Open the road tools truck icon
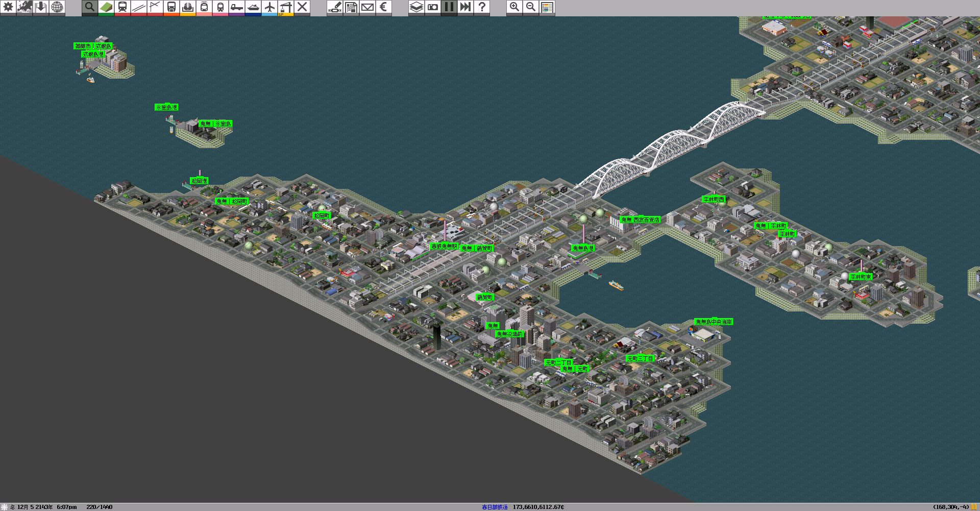 (237, 8)
